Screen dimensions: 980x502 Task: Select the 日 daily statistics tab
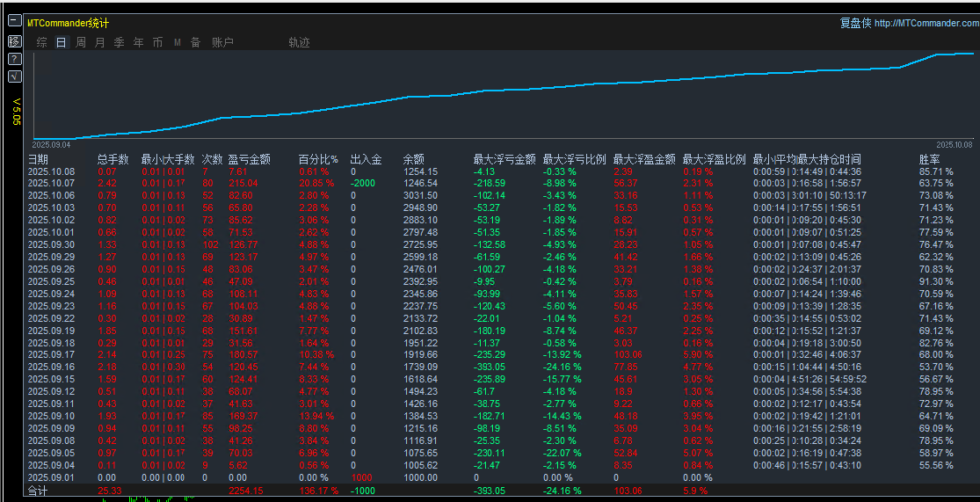tap(61, 42)
